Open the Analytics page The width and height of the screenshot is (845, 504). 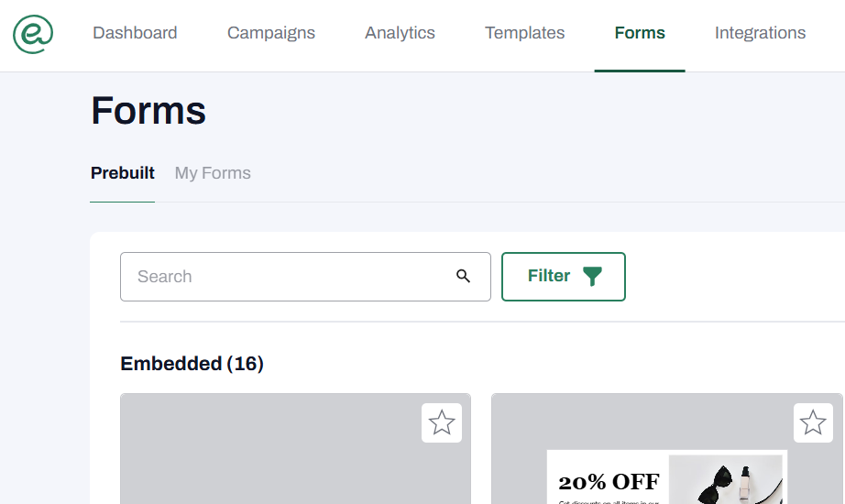(x=400, y=33)
